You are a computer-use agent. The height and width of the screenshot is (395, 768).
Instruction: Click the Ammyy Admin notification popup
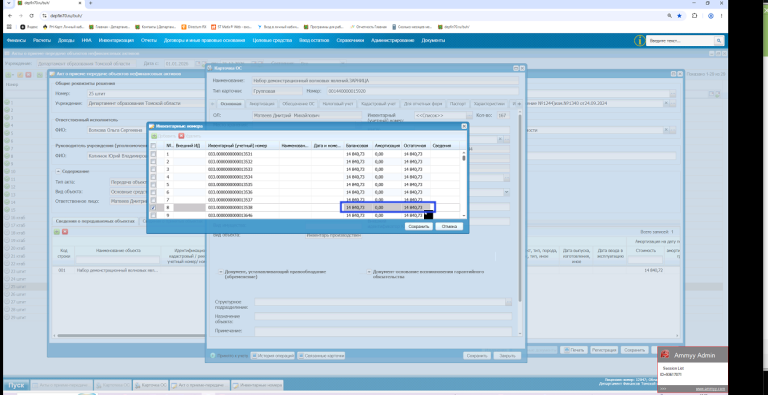click(692, 369)
